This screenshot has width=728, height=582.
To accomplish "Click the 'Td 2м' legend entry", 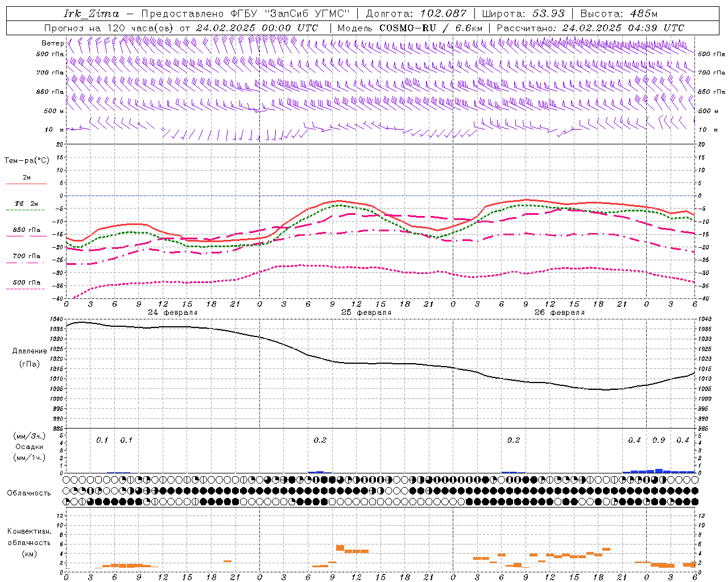I will tap(27, 203).
